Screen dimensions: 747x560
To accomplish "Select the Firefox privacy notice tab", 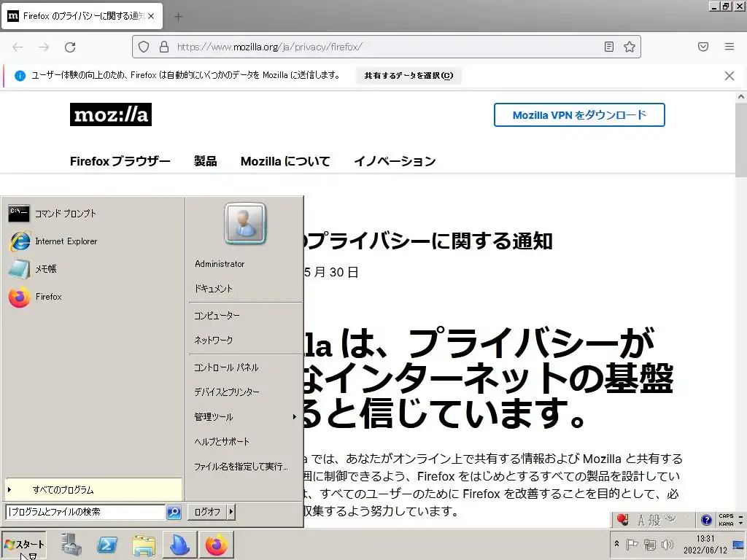I will tap(82, 16).
